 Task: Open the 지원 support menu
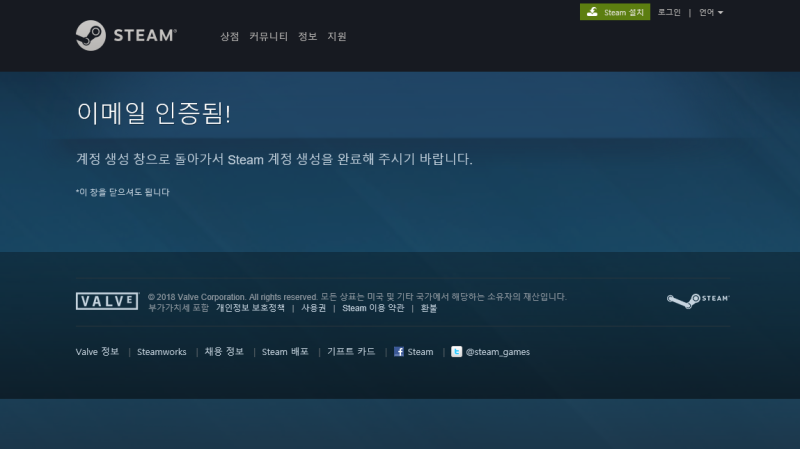click(337, 36)
